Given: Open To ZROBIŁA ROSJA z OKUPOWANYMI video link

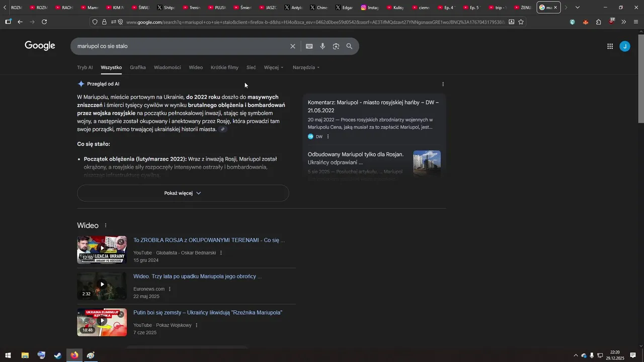Looking at the screenshot, I should click(209, 240).
